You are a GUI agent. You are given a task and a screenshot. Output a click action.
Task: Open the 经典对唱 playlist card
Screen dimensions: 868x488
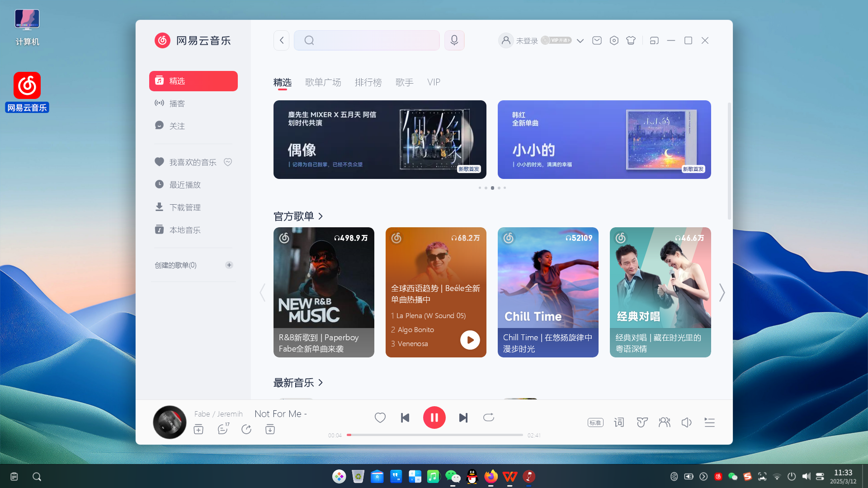[660, 292]
